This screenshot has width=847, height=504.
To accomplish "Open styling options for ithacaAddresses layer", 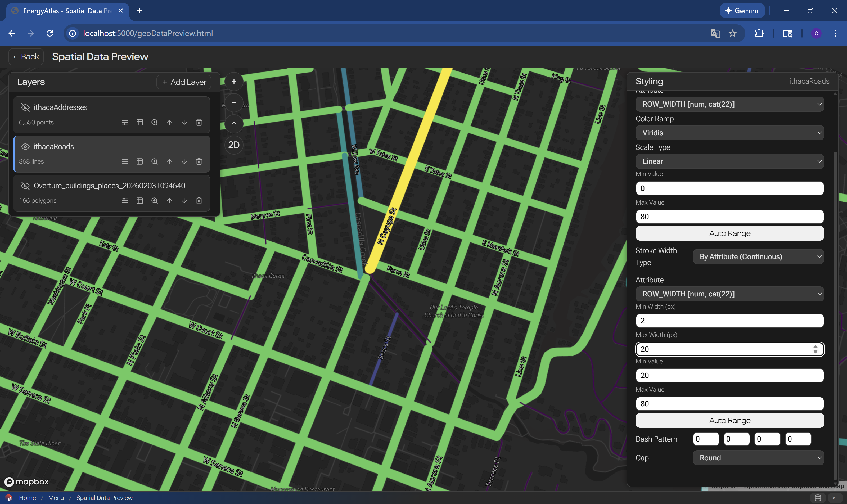I will (125, 122).
